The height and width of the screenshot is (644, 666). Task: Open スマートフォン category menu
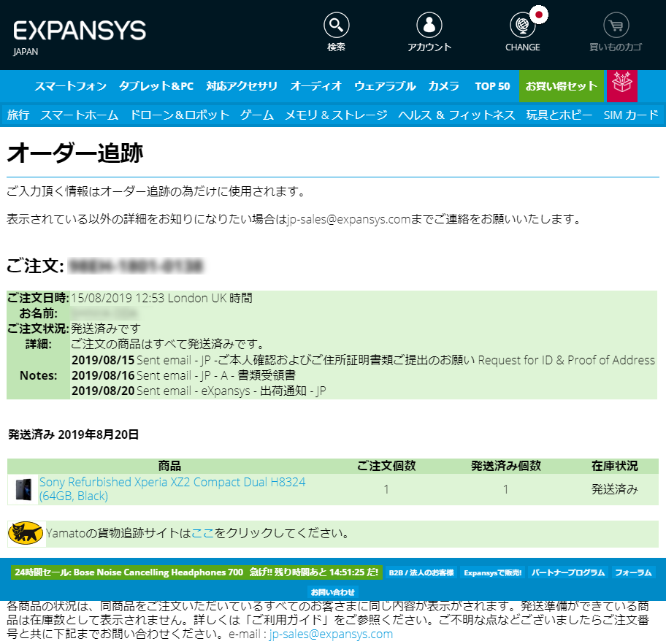[x=71, y=86]
